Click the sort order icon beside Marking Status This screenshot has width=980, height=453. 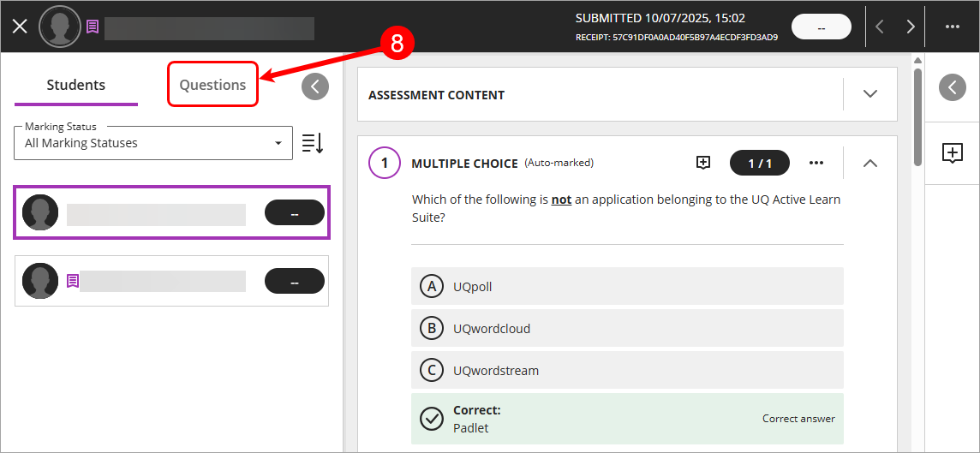pos(313,143)
